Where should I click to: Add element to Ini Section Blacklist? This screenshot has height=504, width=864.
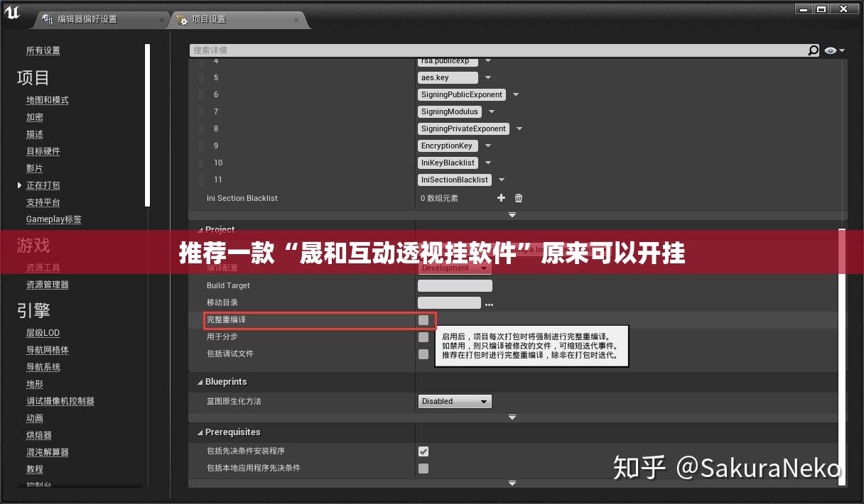click(501, 198)
